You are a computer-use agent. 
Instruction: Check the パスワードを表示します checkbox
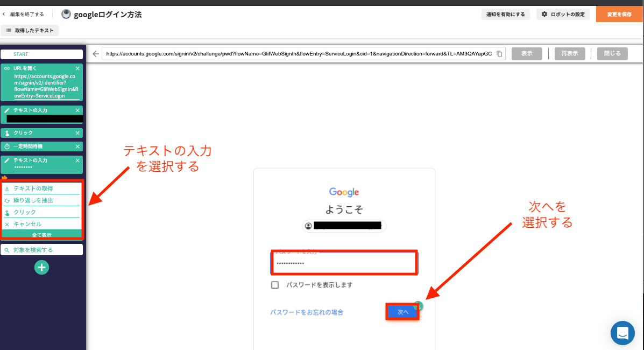[275, 285]
